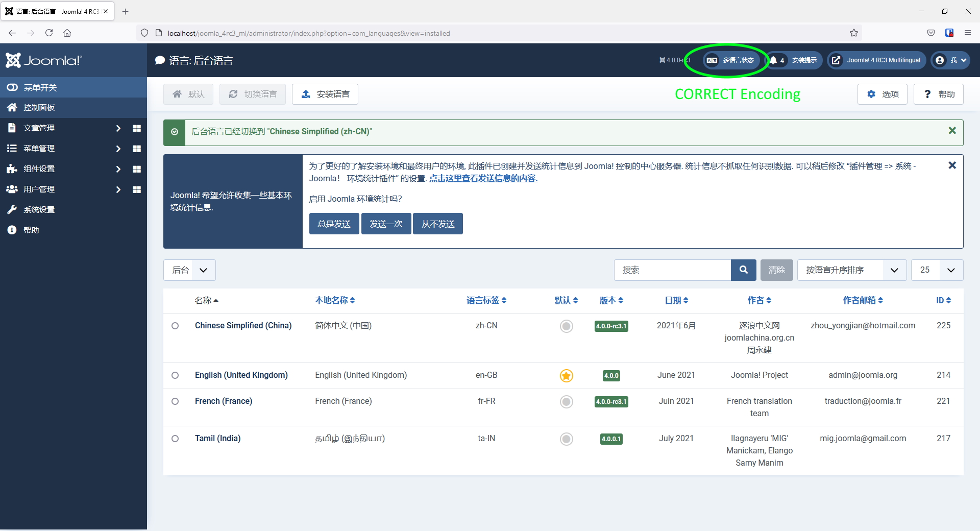
Task: Sort by 作者 column header
Action: coord(759,300)
